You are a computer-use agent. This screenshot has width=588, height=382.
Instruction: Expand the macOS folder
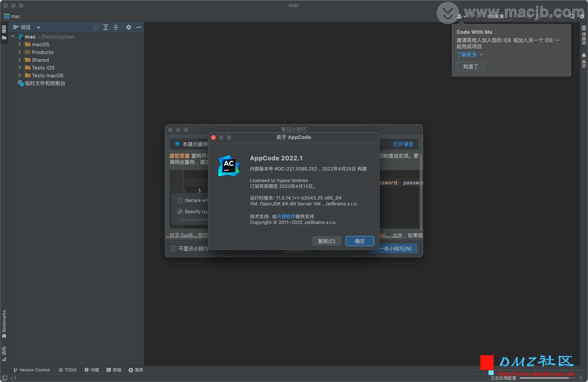(x=19, y=44)
